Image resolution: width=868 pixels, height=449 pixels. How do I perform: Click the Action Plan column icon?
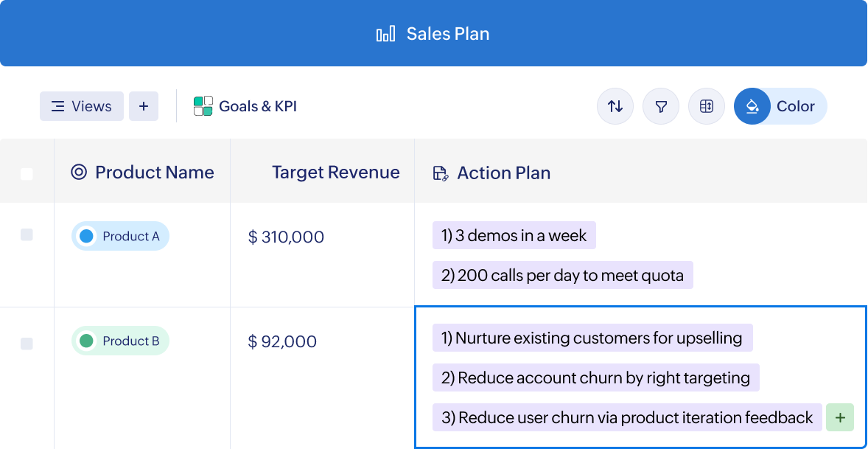[x=441, y=173]
